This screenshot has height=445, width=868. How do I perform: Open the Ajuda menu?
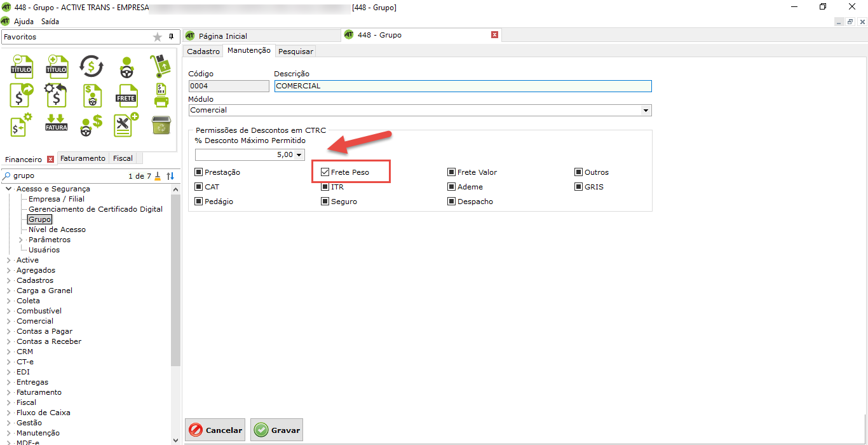click(x=24, y=22)
